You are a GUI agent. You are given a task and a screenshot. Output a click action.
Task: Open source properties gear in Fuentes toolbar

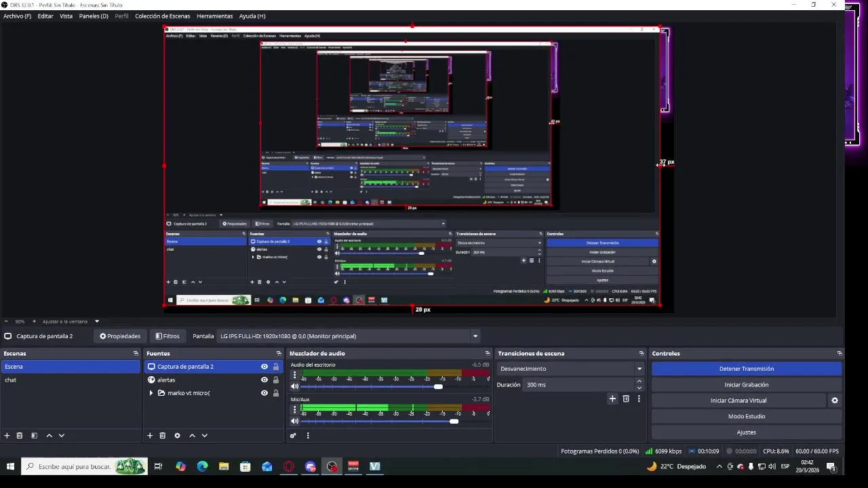pyautogui.click(x=177, y=436)
